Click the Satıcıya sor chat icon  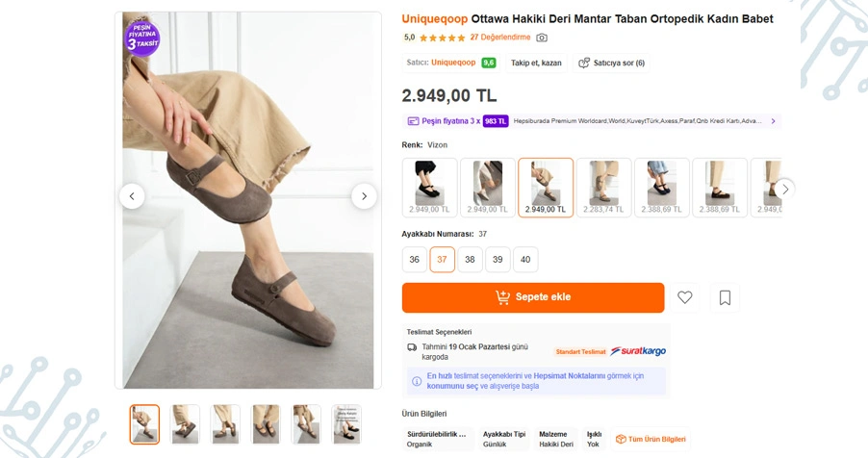[x=584, y=64]
